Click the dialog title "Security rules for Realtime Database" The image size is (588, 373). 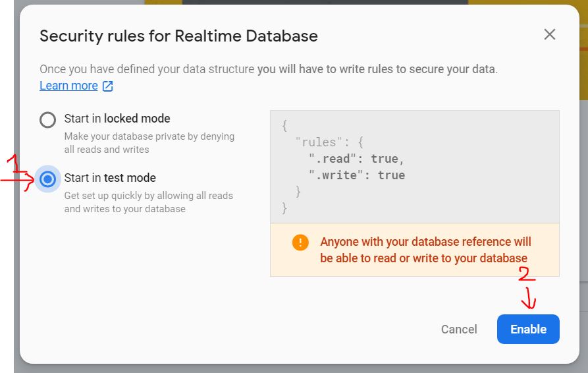(x=178, y=36)
